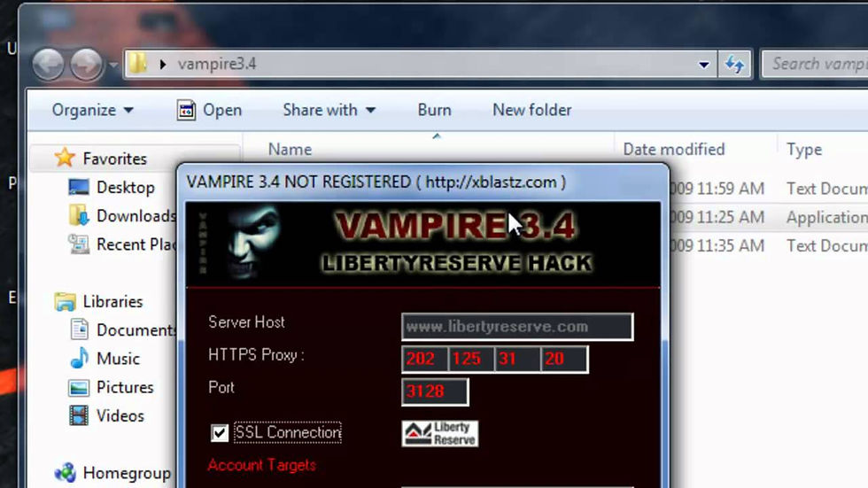Select the vampire3.4 breadcrumb in the address bar
The image size is (868, 488).
click(216, 64)
